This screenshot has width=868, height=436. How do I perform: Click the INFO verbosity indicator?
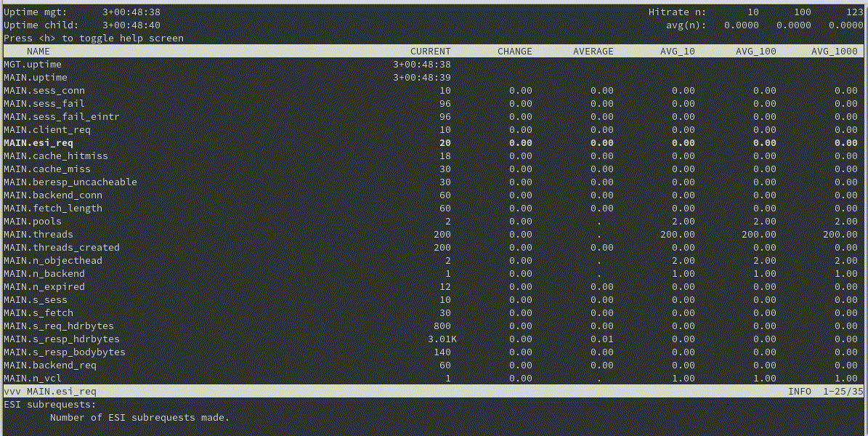point(799,391)
